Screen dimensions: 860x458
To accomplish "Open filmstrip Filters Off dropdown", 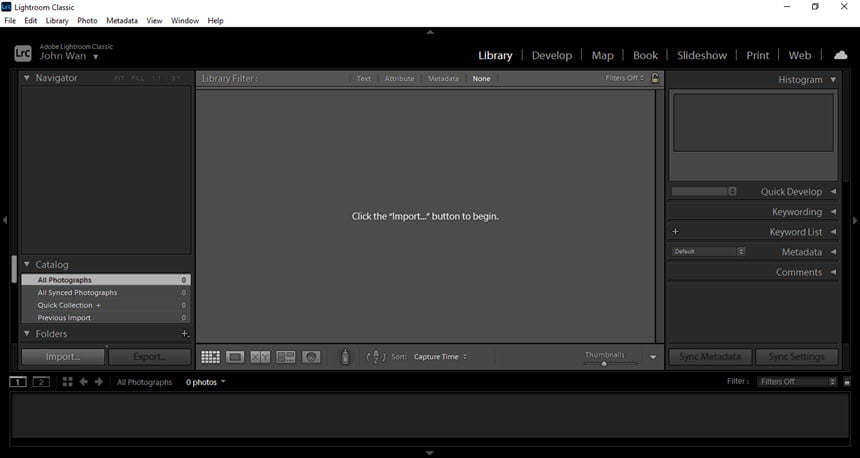I will [797, 382].
